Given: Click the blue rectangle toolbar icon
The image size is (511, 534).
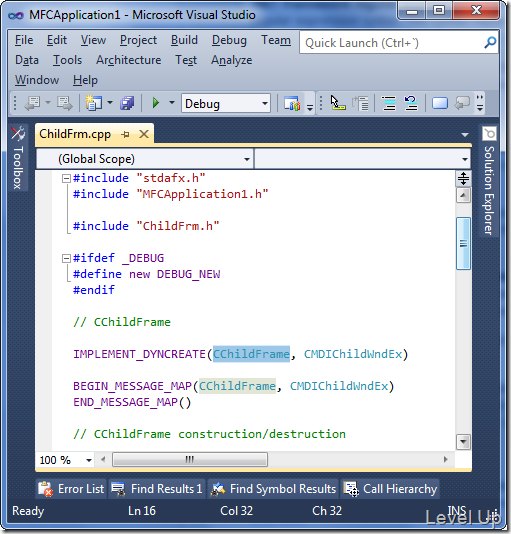Looking at the screenshot, I should pyautogui.click(x=439, y=103).
